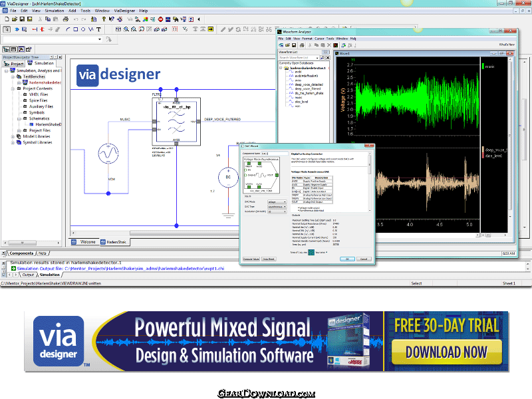Screen dimensions: 532x399
Task: Switch to the Output tab in log panel
Action: point(28,275)
